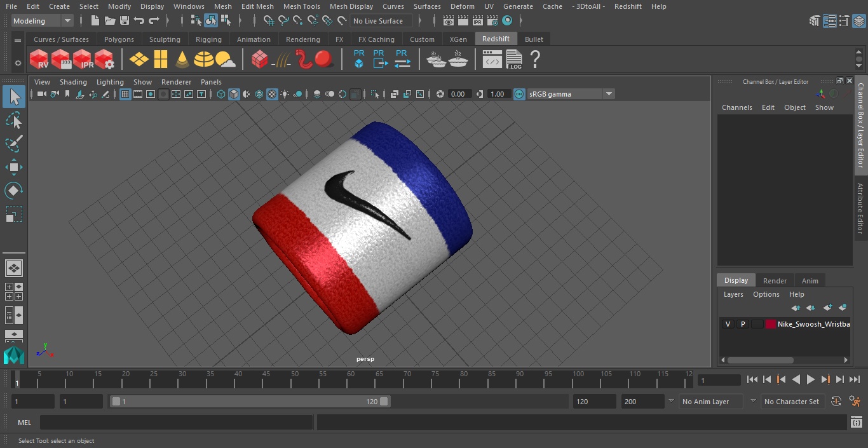The width and height of the screenshot is (868, 448).
Task: Open the shelf tab list menu
Action: (18, 39)
